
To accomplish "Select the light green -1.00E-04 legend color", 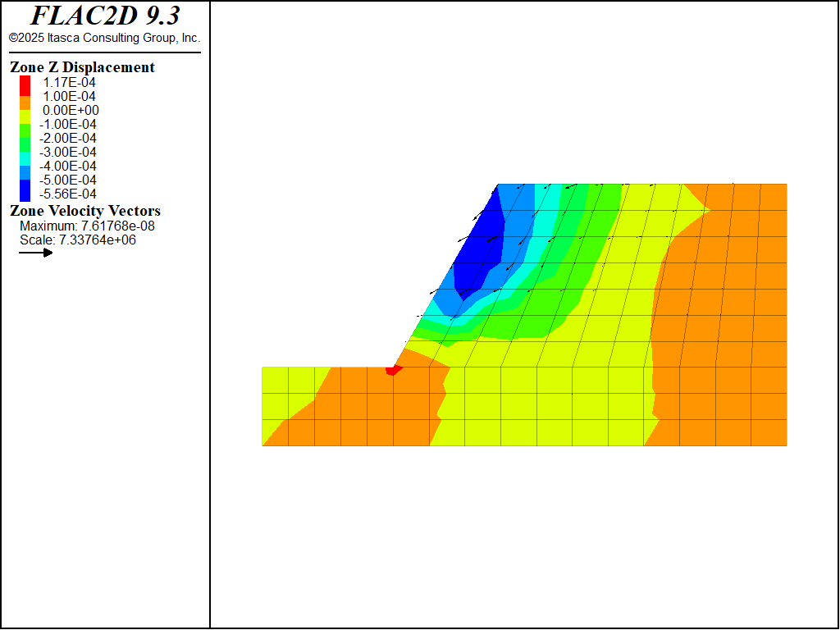I will pos(25,125).
